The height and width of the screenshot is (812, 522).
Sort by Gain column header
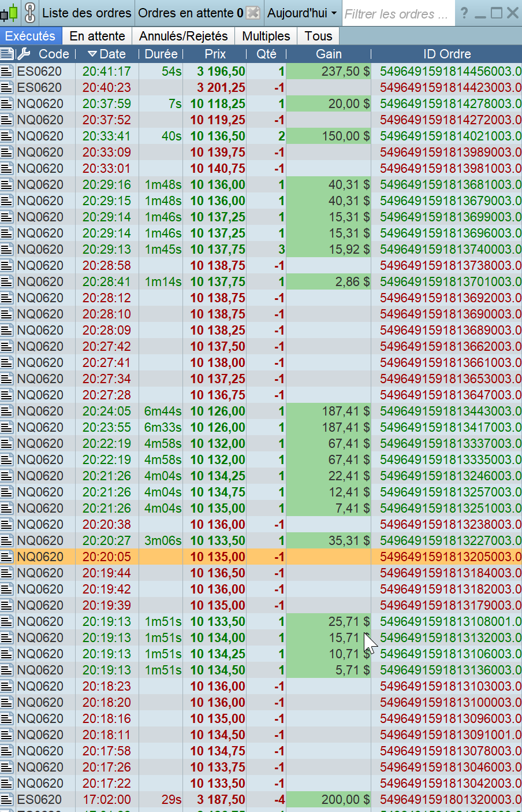coord(329,54)
